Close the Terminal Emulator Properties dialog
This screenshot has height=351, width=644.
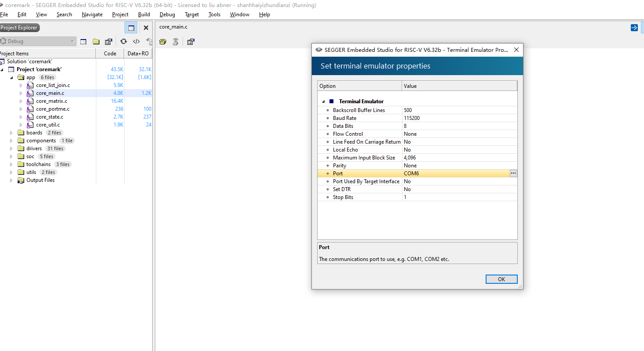(x=516, y=50)
